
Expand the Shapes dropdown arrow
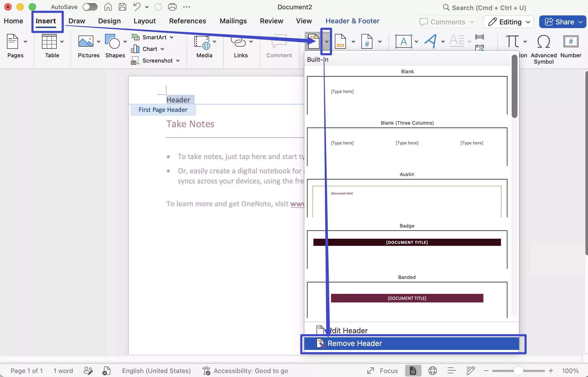pos(125,42)
